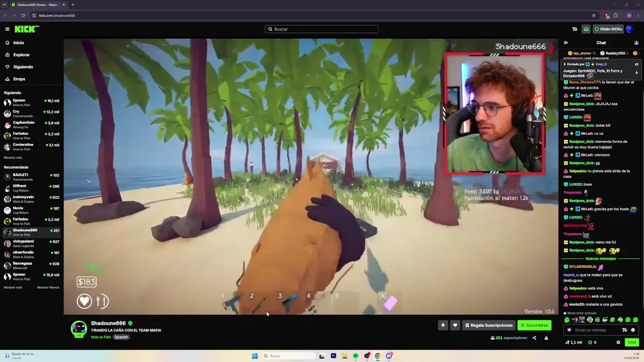Open flexvegaaa recommended channel

coord(32,265)
